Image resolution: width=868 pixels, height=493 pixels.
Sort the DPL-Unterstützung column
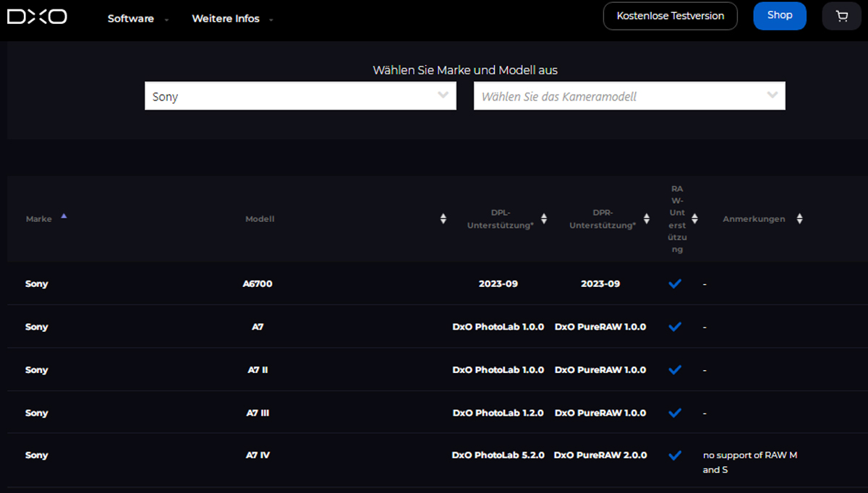[544, 219]
